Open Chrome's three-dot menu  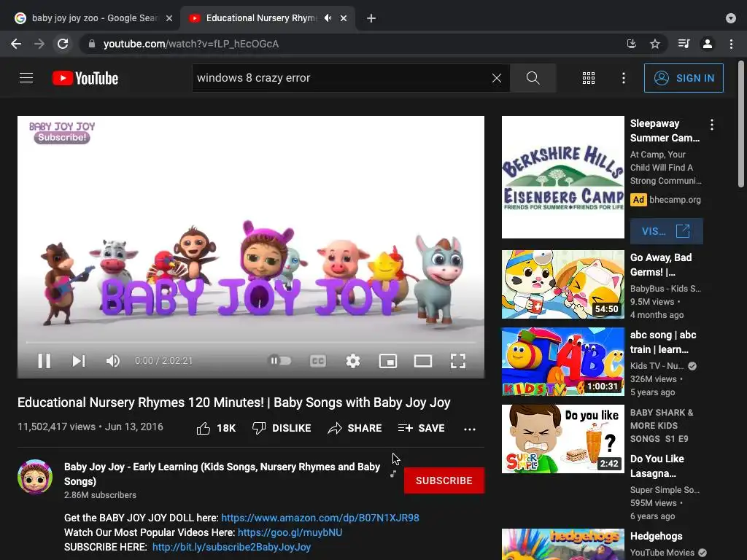click(x=731, y=44)
